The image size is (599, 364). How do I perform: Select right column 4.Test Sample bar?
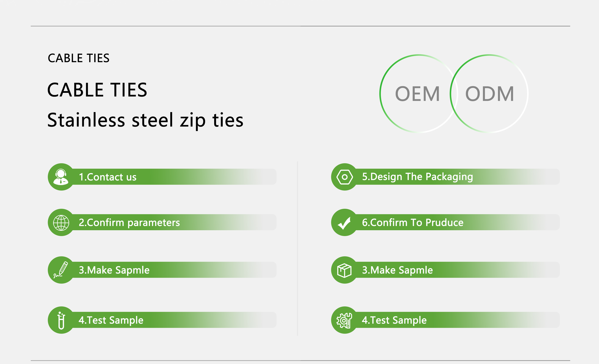(x=445, y=320)
